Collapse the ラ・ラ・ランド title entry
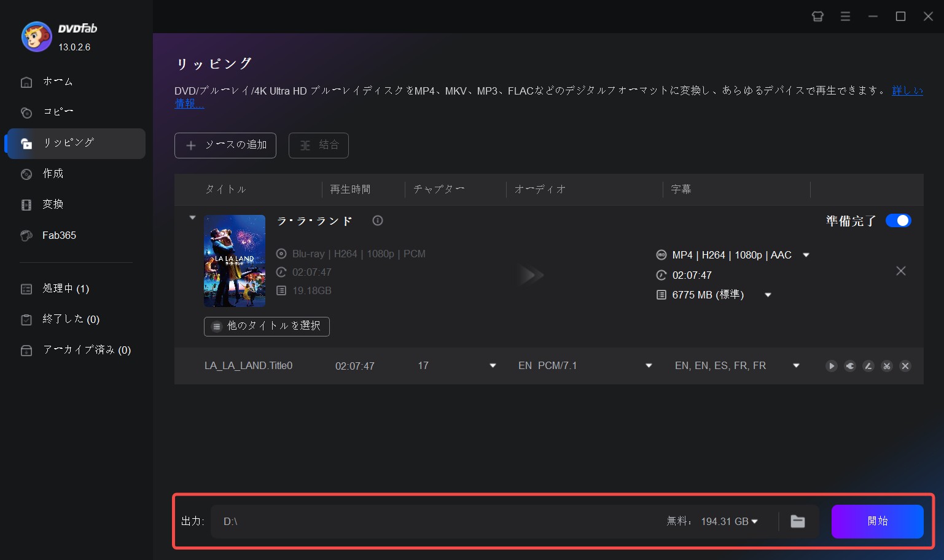Image resolution: width=944 pixels, height=560 pixels. point(192,217)
